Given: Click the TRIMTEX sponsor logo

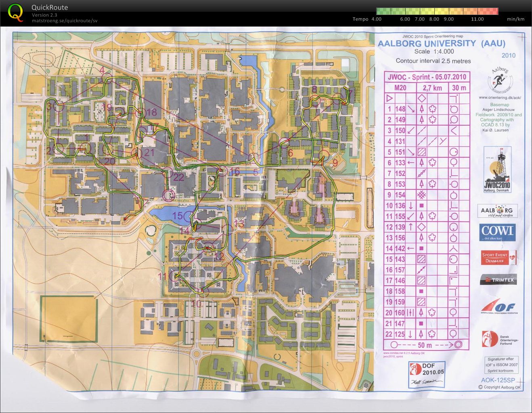Looking at the screenshot, I should coord(498,279).
